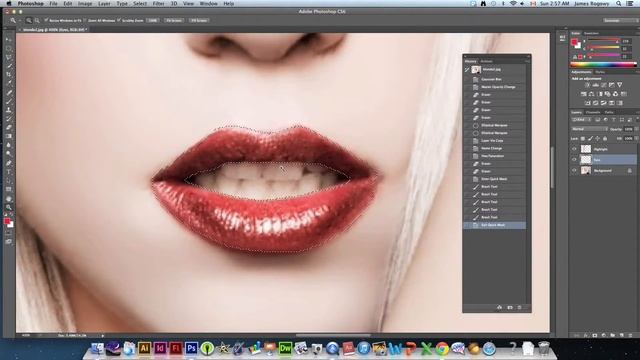Hide the Background layer
Screen dimensions: 640x360
574,170
